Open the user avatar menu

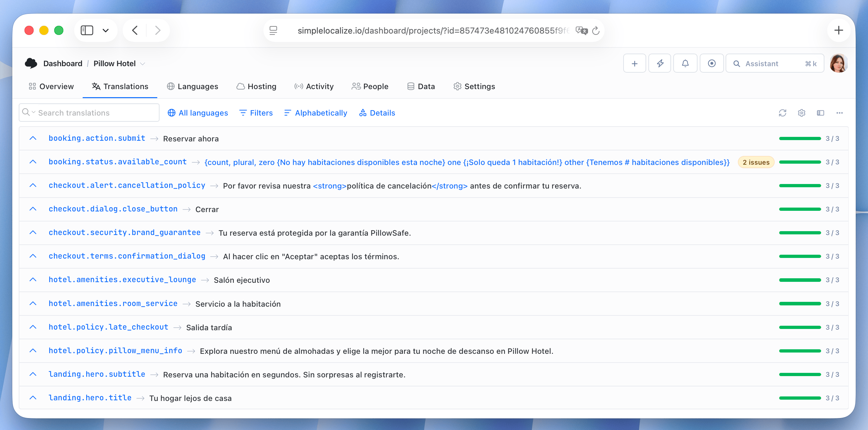(x=838, y=63)
